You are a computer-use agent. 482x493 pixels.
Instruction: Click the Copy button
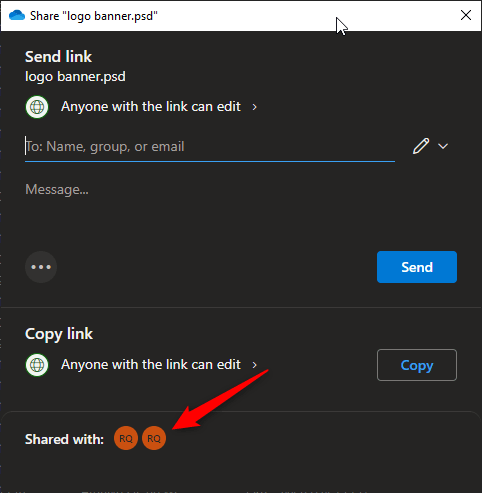coord(417,365)
